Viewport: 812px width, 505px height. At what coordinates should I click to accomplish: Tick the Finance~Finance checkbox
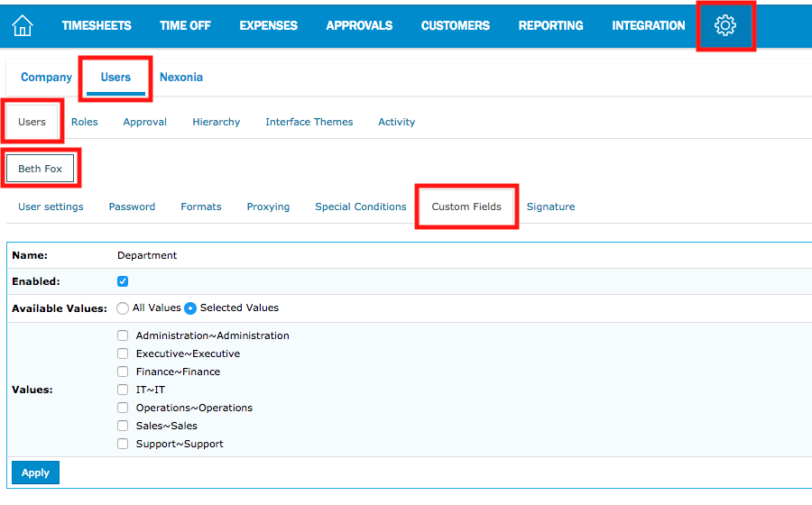pyautogui.click(x=123, y=372)
